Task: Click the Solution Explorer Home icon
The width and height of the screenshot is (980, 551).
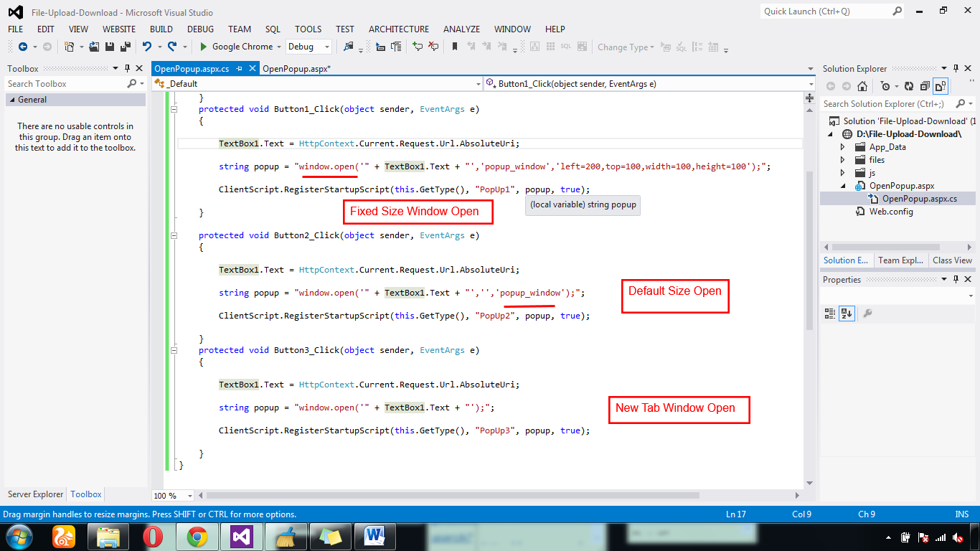Action: click(862, 86)
